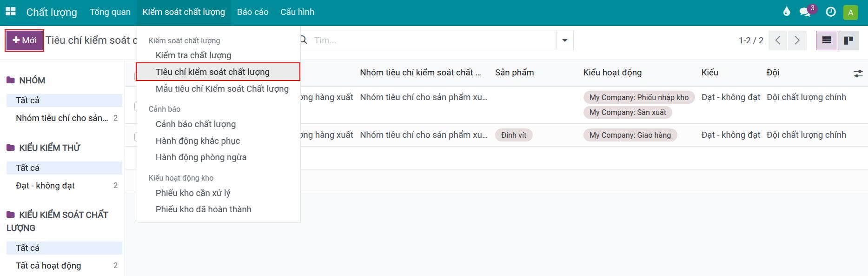The width and height of the screenshot is (868, 276).
Task: Open the Tổng quan menu
Action: click(110, 12)
